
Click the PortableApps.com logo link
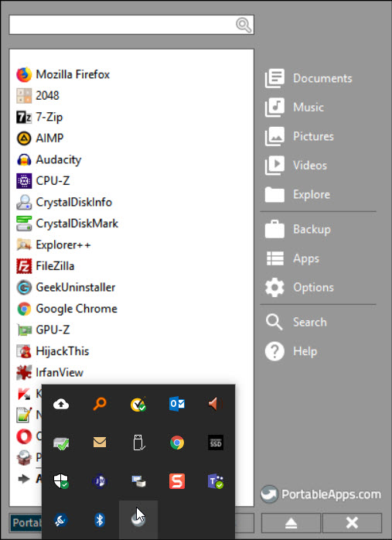coord(321,494)
